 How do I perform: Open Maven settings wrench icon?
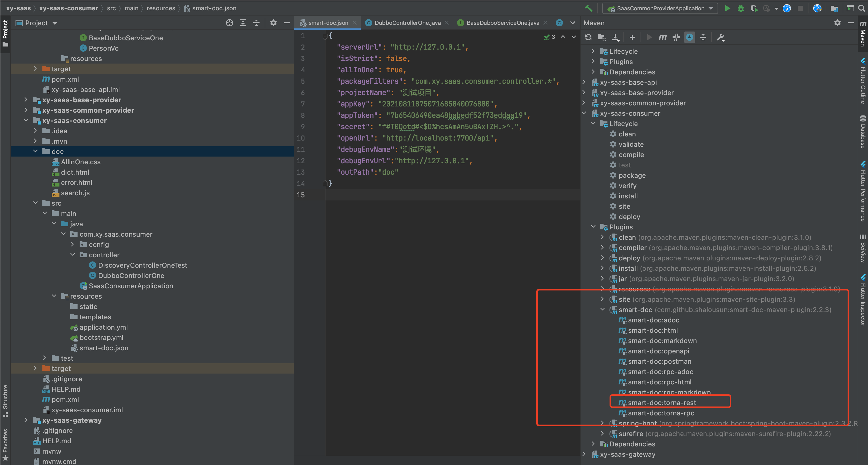tap(720, 37)
